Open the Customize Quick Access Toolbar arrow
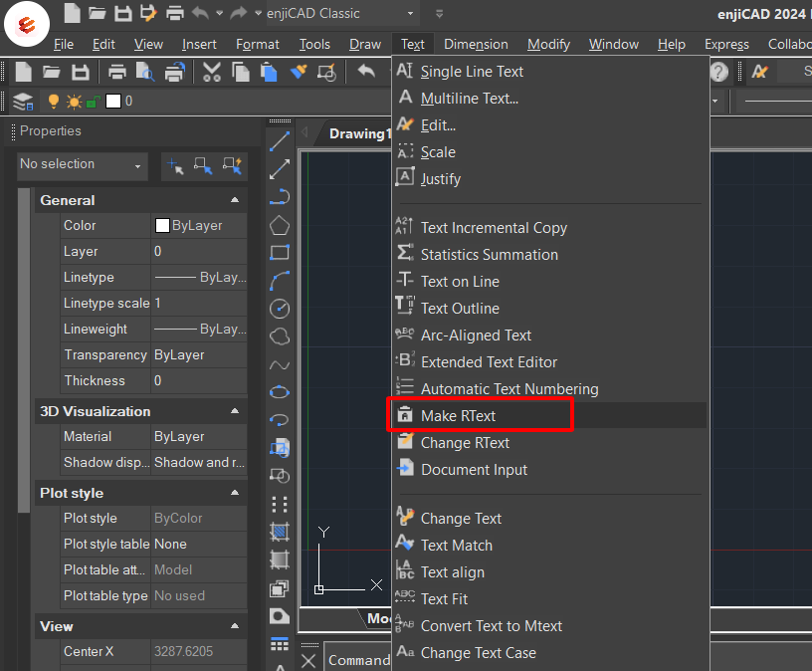Screen dimensions: 812x671 point(439,14)
